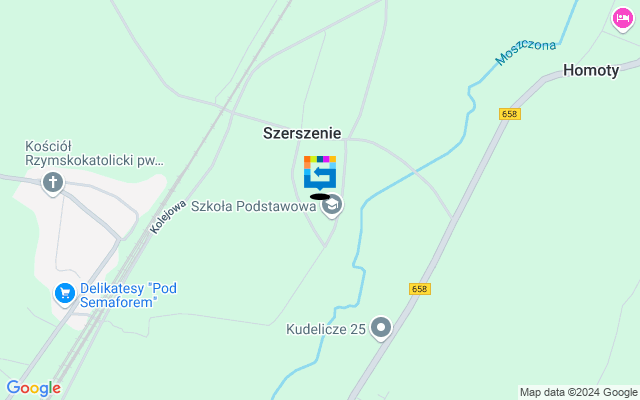
Task: Open the shopping cart marker for Delikatesy
Action: coord(65,294)
